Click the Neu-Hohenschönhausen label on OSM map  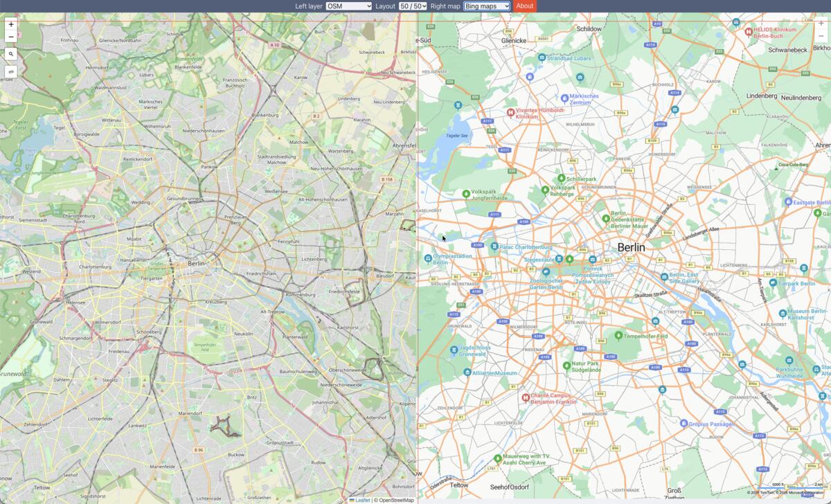point(337,168)
